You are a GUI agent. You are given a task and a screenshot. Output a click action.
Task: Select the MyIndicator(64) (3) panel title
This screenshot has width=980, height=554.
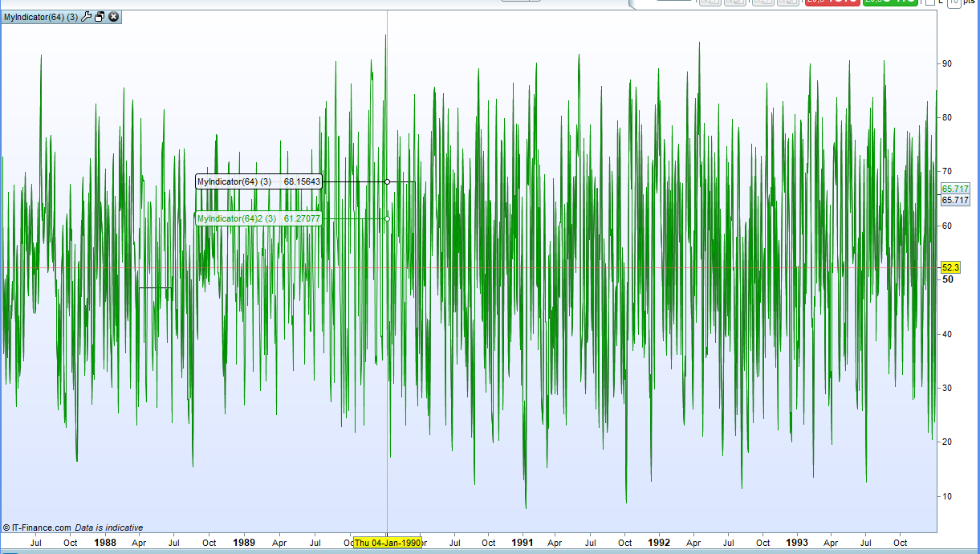tap(40, 17)
